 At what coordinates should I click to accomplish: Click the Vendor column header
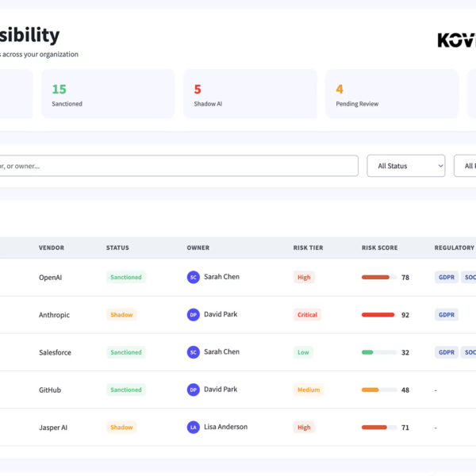pos(52,248)
